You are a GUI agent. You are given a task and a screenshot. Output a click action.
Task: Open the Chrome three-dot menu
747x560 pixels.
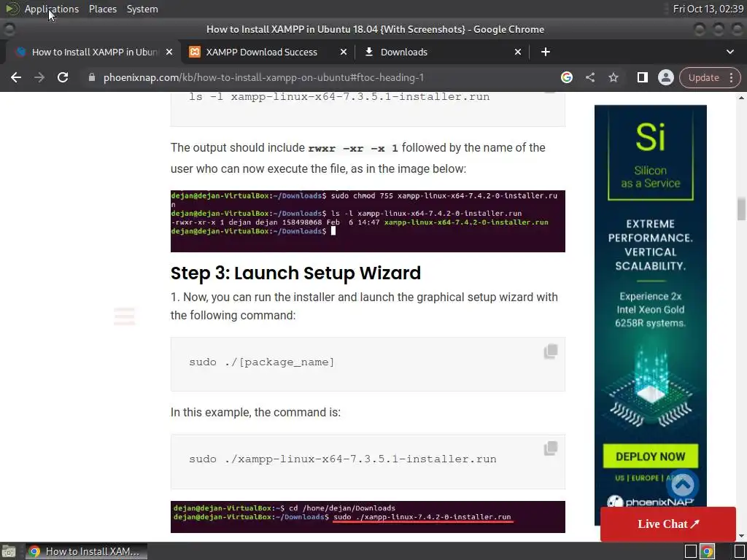pyautogui.click(x=731, y=77)
